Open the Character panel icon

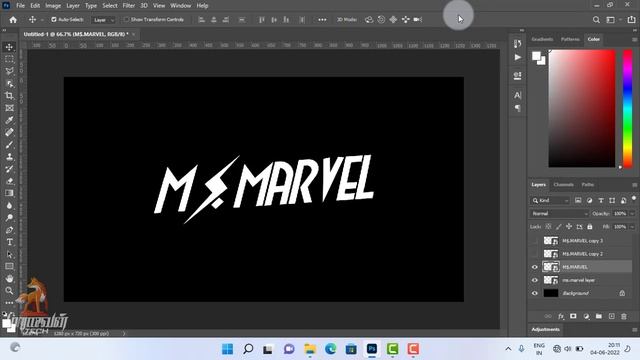coord(518,95)
